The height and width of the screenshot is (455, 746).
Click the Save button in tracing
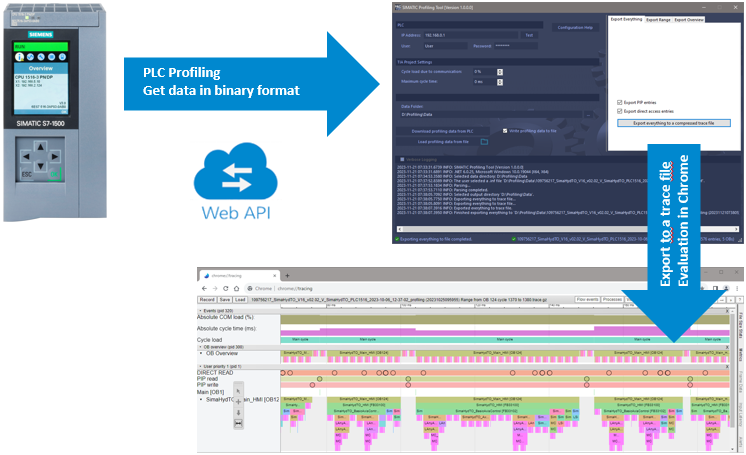click(x=225, y=300)
